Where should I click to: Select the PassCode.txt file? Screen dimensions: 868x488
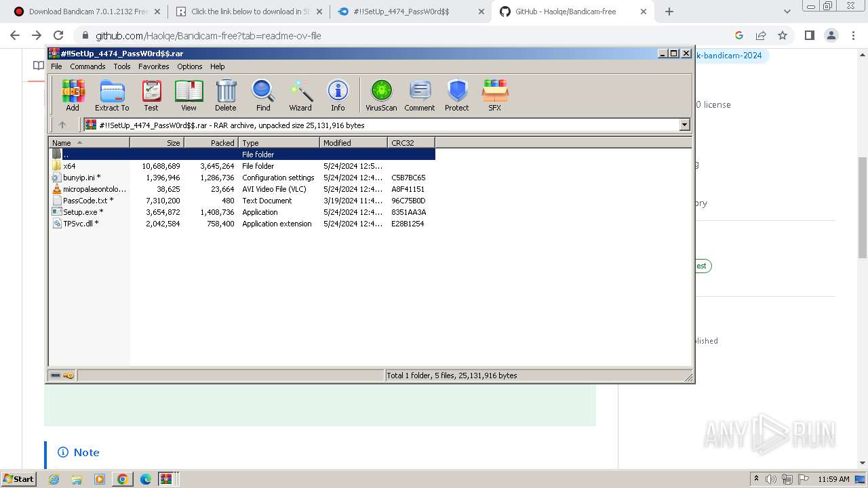pos(242,201)
